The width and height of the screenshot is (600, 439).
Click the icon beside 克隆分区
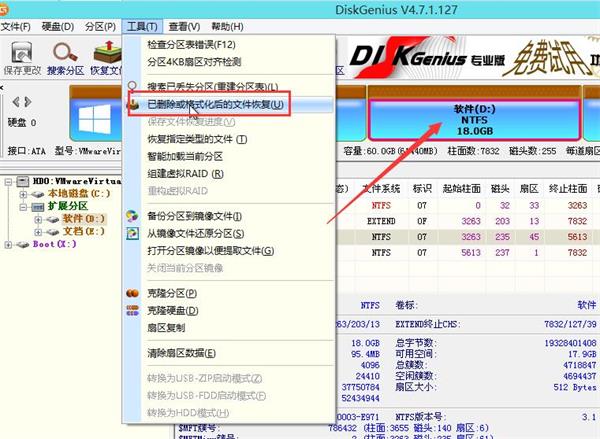tap(132, 293)
